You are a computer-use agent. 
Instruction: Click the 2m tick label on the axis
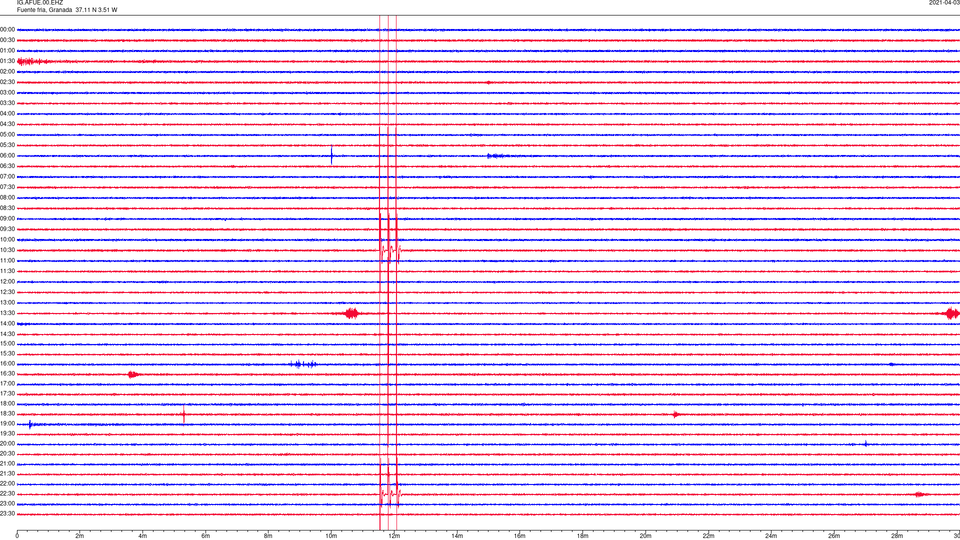(x=80, y=536)
